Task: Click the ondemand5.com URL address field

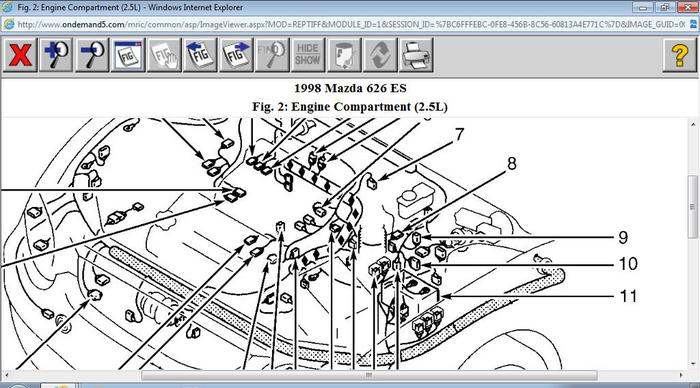Action: 351,25
